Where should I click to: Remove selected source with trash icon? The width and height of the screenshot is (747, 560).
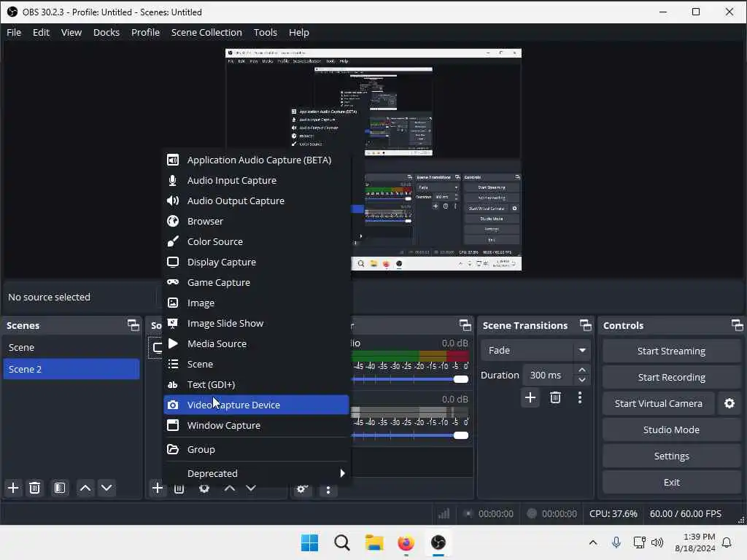pyautogui.click(x=179, y=489)
